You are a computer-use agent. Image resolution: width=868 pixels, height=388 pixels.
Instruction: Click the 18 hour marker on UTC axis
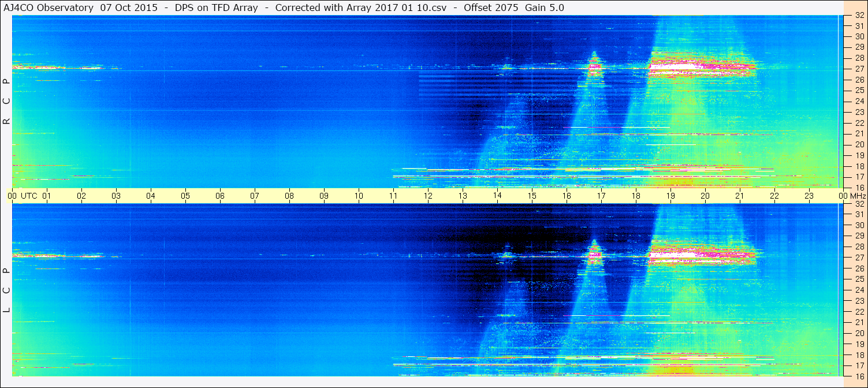pos(636,196)
